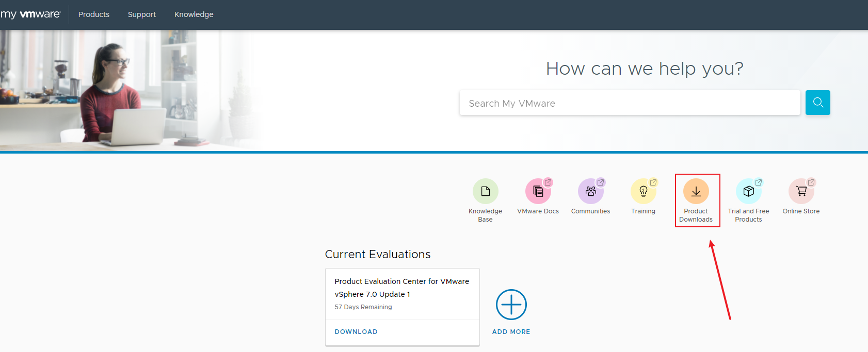Open the Communities icon
Image resolution: width=868 pixels, height=352 pixels.
coord(590,191)
